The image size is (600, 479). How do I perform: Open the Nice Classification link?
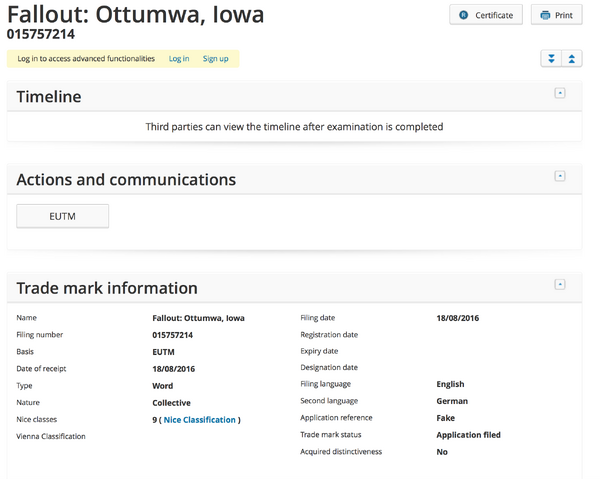coord(199,420)
